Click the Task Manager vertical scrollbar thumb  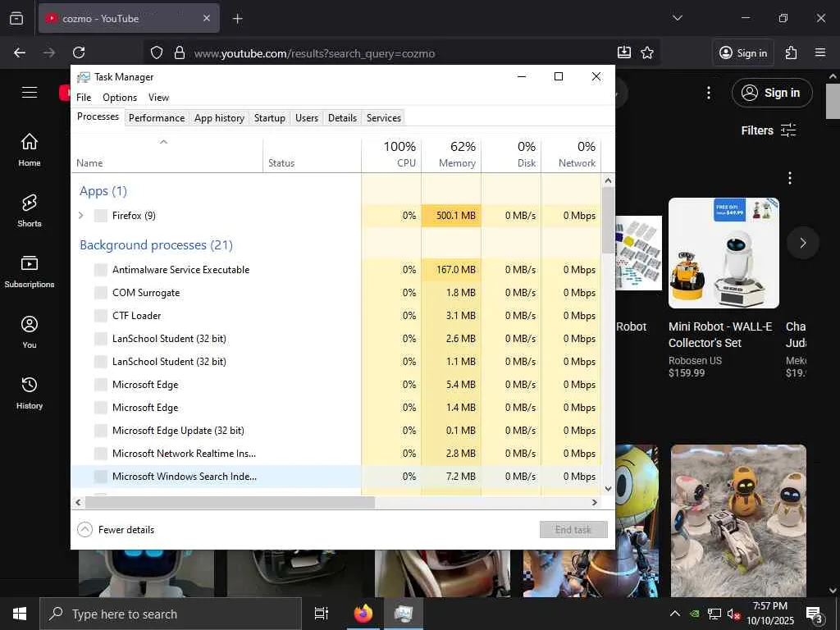[x=608, y=221]
